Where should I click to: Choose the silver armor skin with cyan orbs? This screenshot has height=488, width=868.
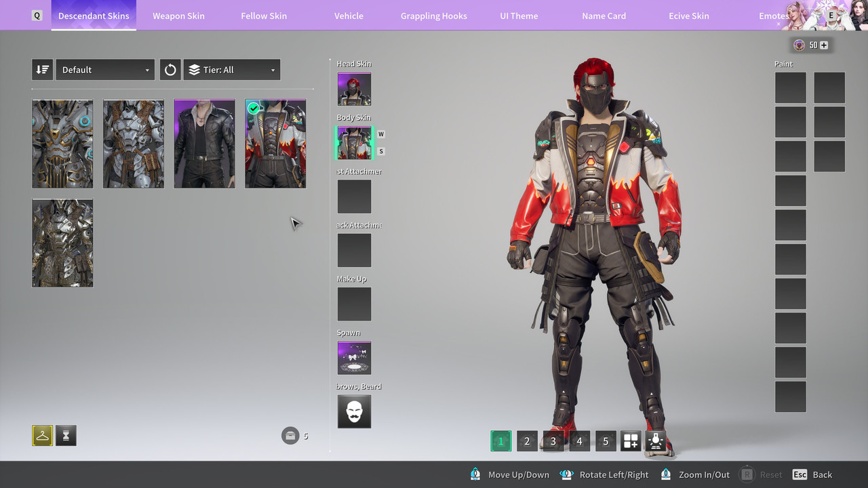(62, 144)
